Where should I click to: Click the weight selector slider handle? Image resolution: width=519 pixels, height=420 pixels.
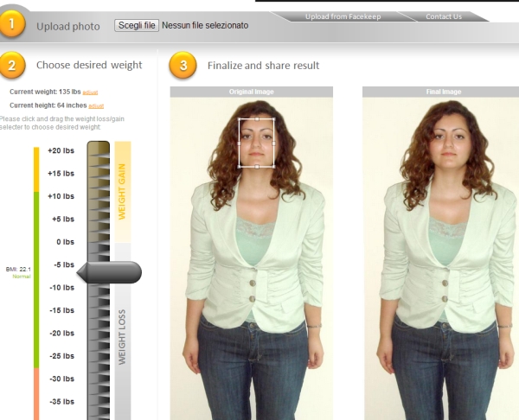tap(109, 272)
